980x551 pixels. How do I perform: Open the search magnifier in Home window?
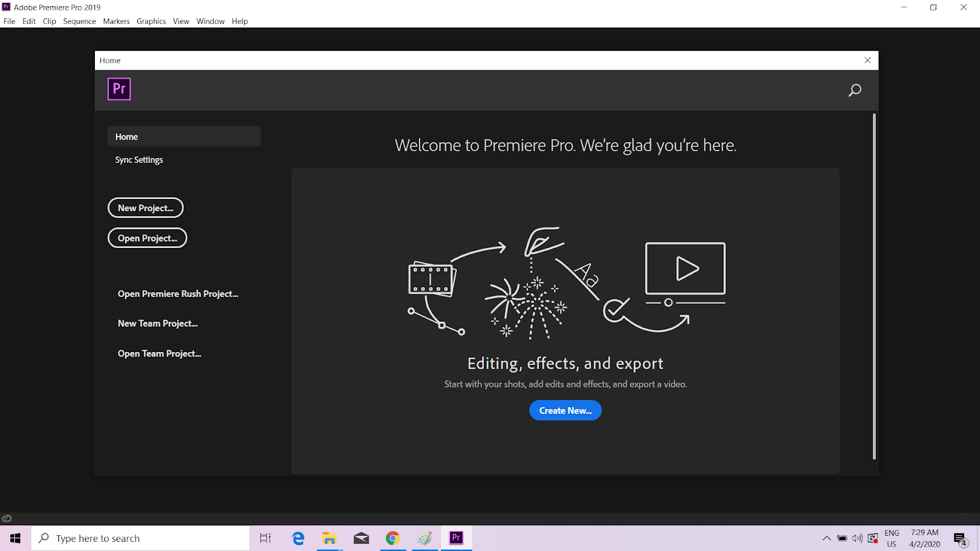pos(855,91)
